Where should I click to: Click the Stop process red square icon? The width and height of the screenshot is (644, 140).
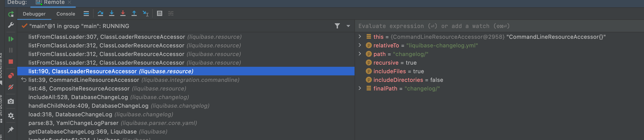[x=11, y=62]
